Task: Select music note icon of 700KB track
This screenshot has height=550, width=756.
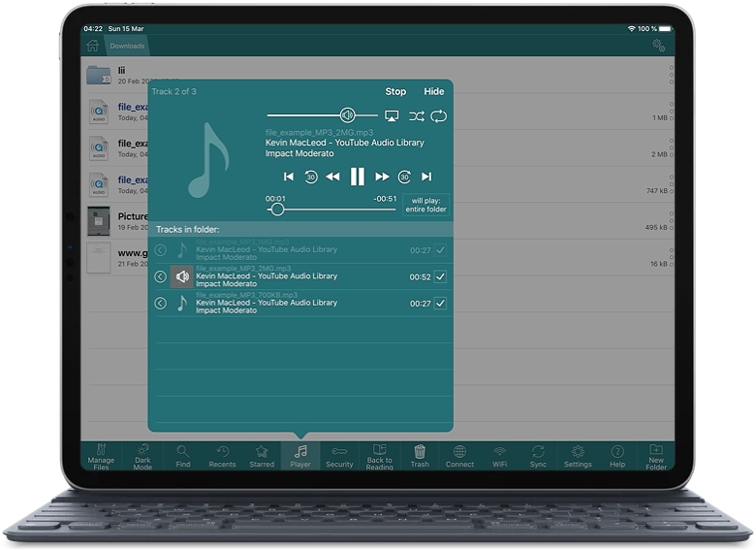Action: (x=182, y=303)
